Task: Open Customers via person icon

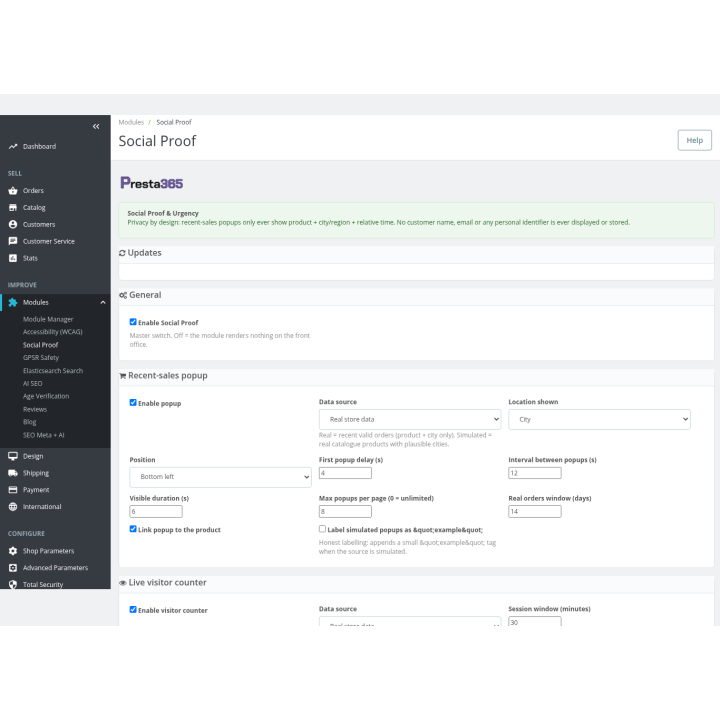Action: pos(13,225)
